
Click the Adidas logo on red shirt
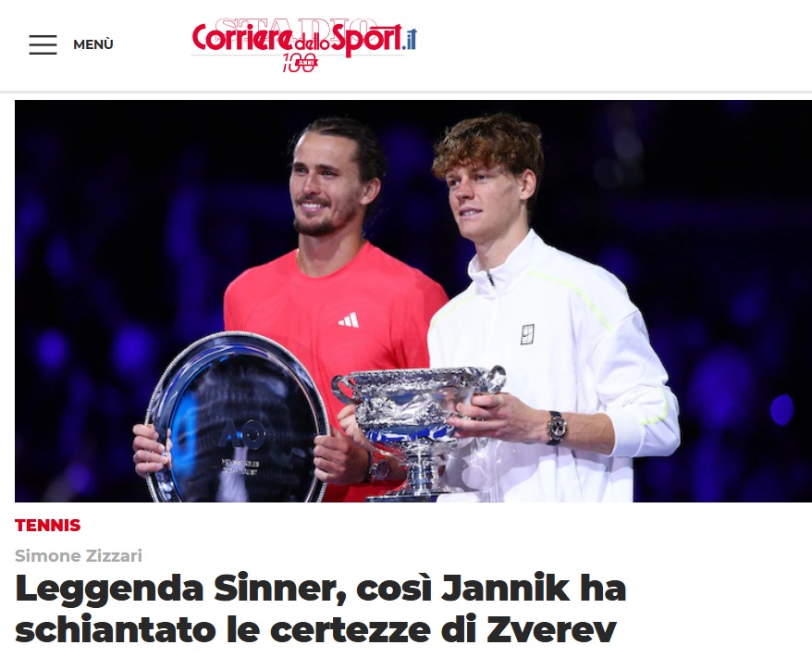[x=349, y=319]
